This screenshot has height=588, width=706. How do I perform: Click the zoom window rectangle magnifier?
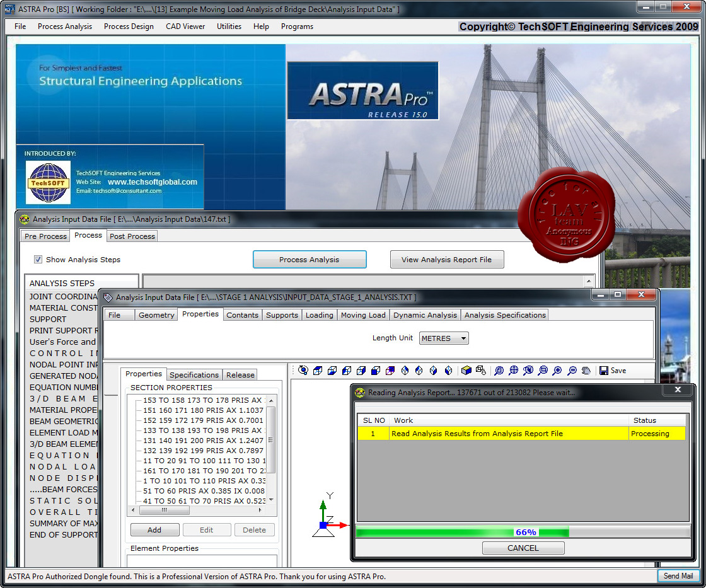click(x=543, y=370)
